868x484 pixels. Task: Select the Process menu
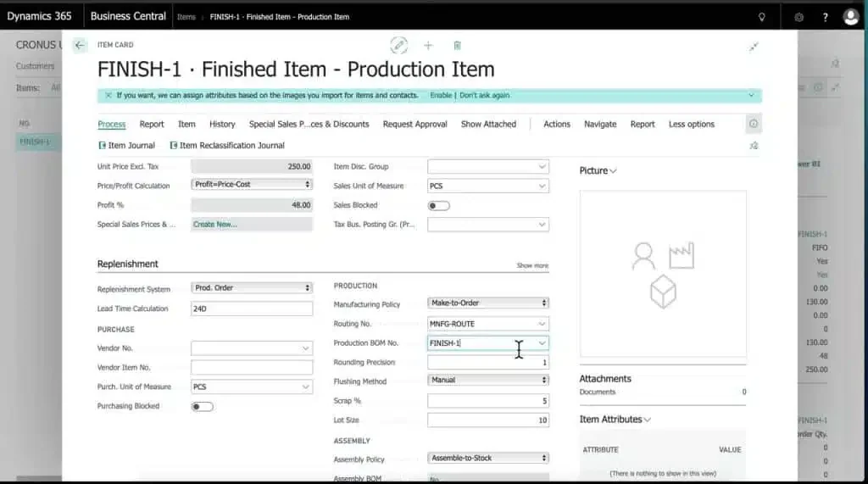point(112,124)
